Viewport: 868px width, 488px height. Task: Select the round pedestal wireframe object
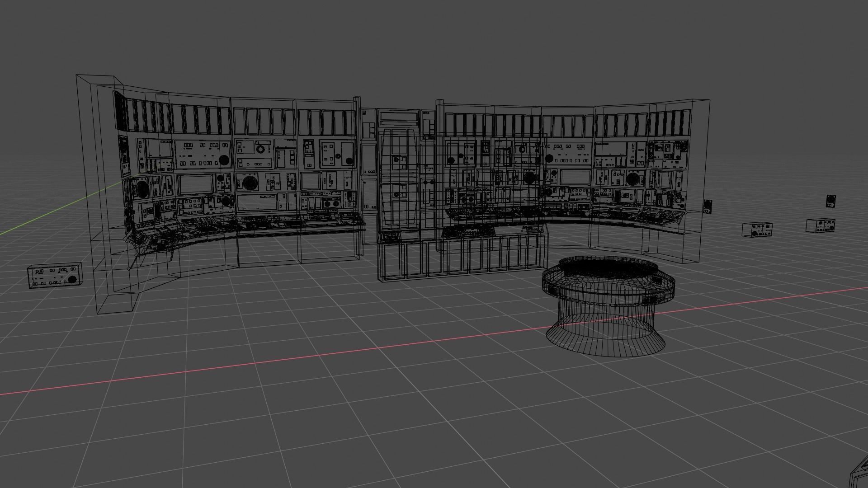point(608,306)
